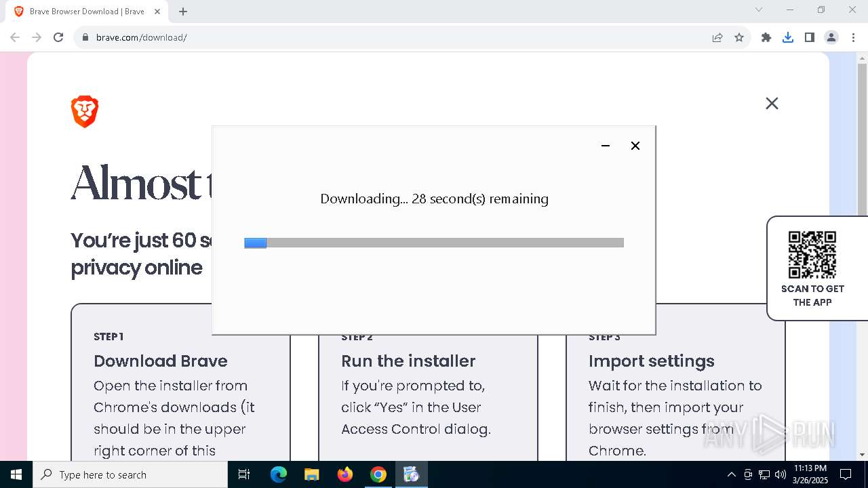Launch Microsoft Edge from taskbar
The height and width of the screenshot is (488, 868).
point(279,474)
